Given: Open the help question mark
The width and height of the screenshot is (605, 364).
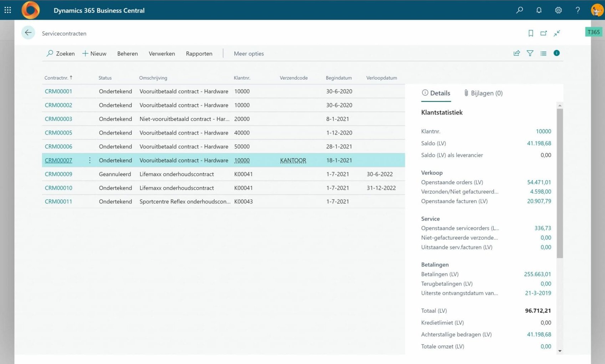Looking at the screenshot, I should coord(578,10).
